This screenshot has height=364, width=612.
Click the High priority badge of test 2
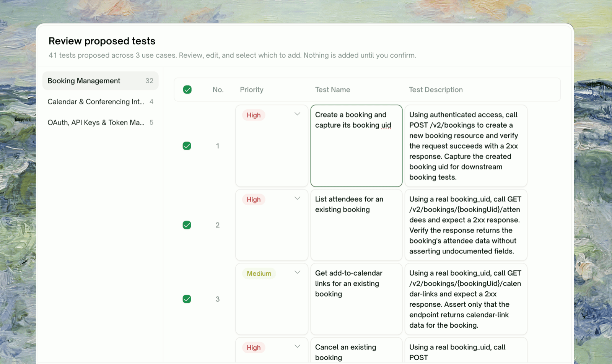point(254,200)
